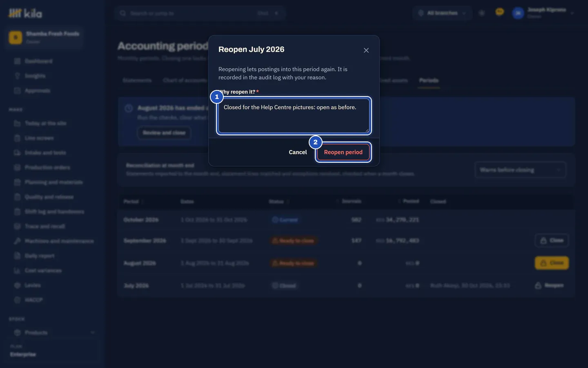Select the Quality and release icon
This screenshot has width=588, height=368.
coord(17,197)
